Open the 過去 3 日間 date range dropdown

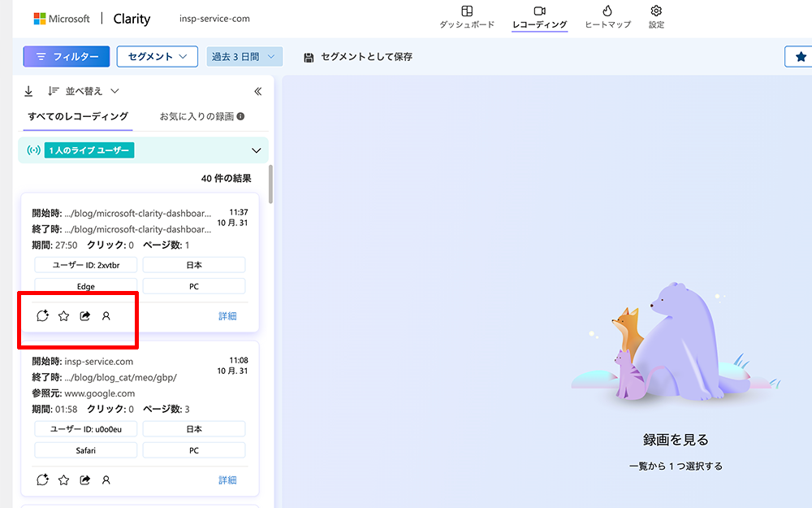click(x=244, y=57)
